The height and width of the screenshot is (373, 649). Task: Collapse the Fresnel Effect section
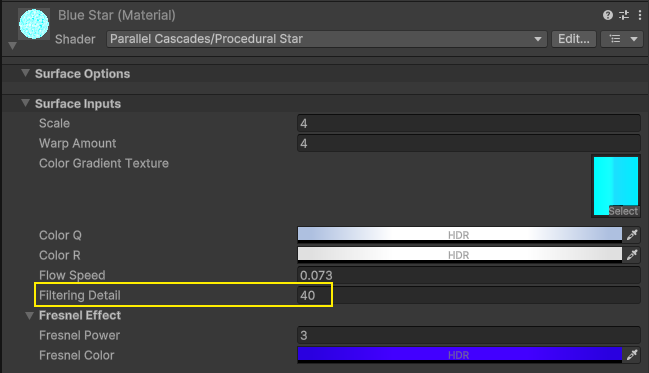29,315
